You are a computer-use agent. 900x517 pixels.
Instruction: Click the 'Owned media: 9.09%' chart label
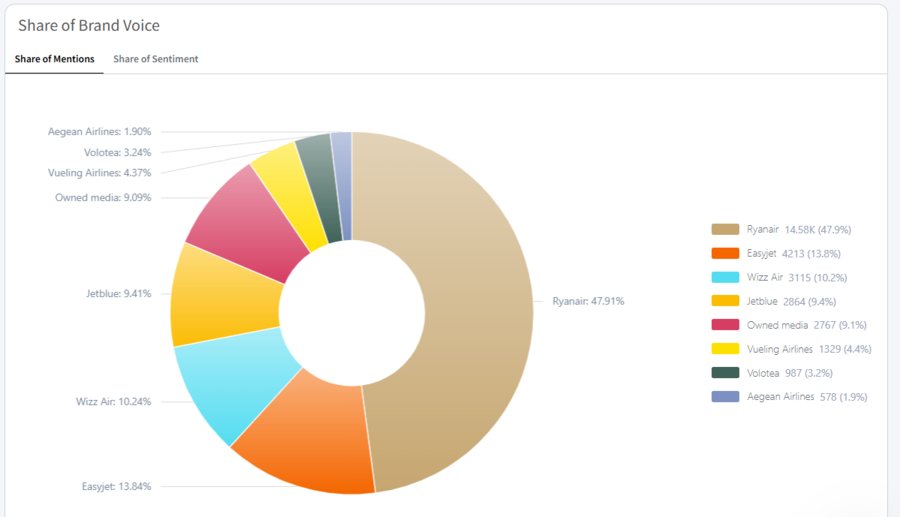click(x=103, y=198)
